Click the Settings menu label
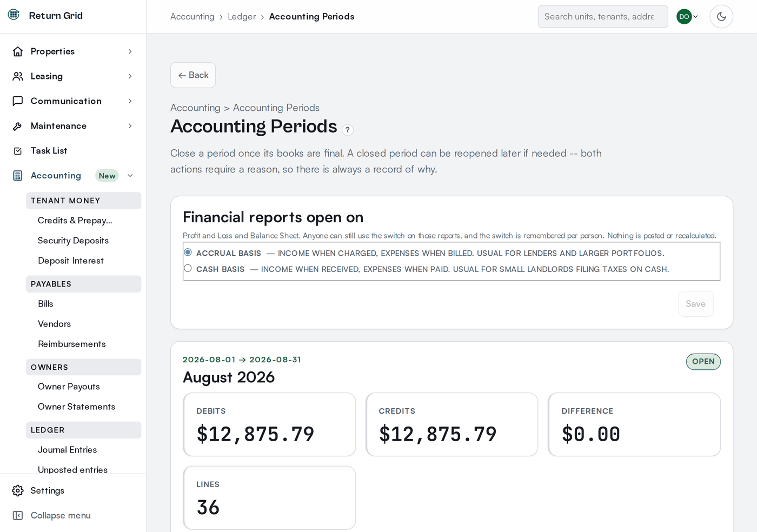Screen dimensions: 757x532 [48, 490]
